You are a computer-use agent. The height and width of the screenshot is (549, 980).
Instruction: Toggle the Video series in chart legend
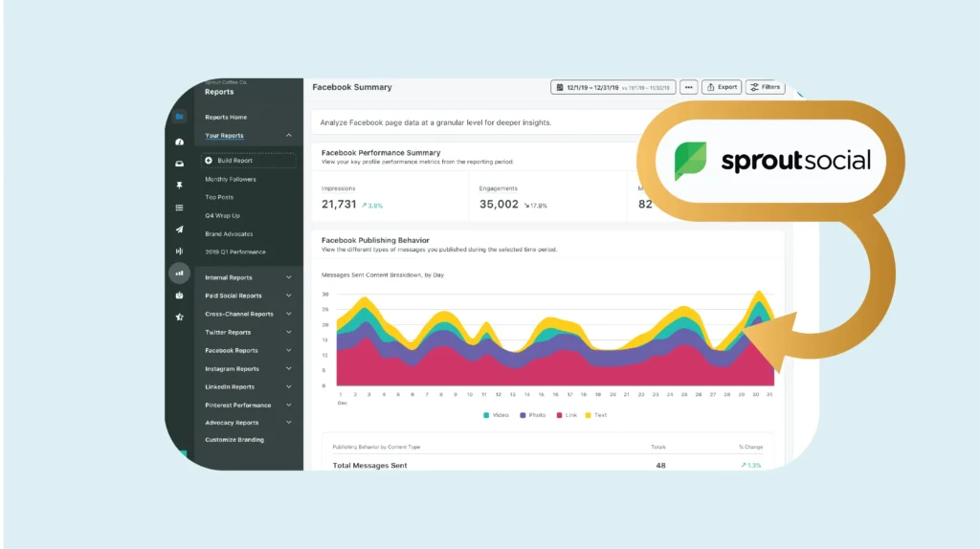pyautogui.click(x=499, y=415)
